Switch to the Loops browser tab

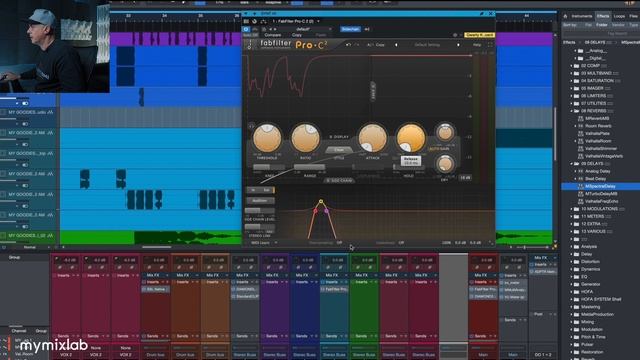point(619,16)
